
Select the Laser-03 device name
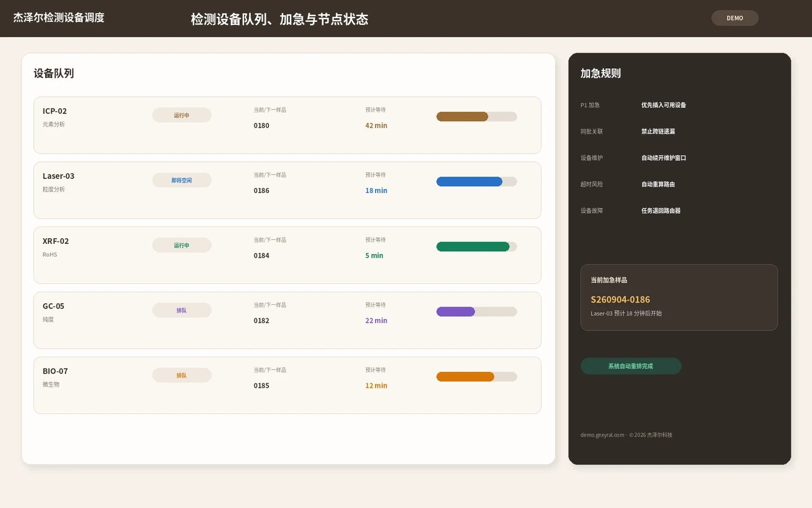59,176
